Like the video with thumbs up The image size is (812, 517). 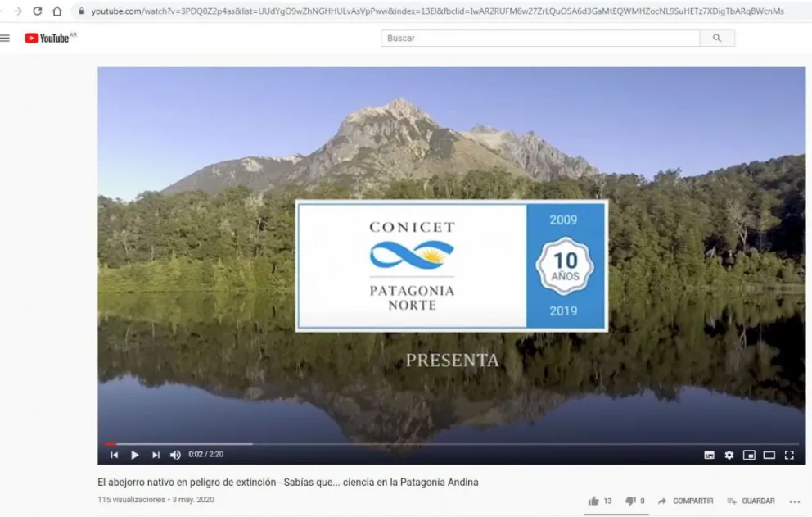click(x=593, y=501)
